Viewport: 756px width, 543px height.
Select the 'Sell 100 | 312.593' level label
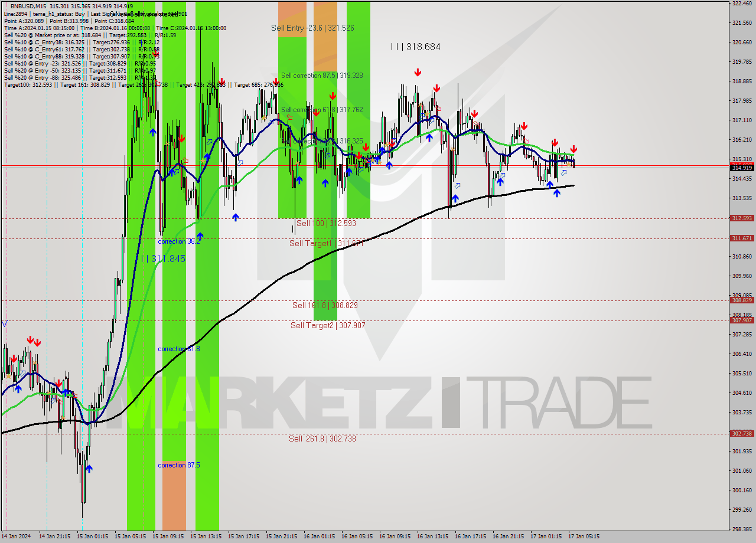coord(326,223)
